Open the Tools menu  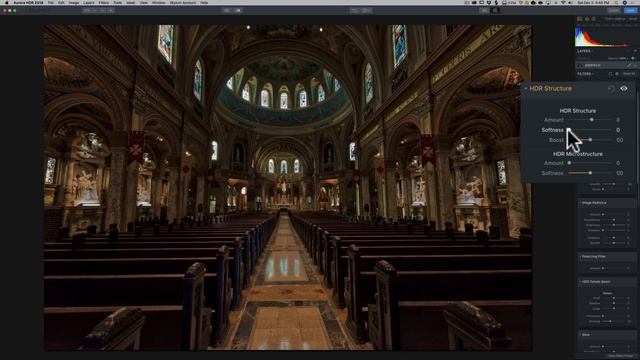pos(118,2)
